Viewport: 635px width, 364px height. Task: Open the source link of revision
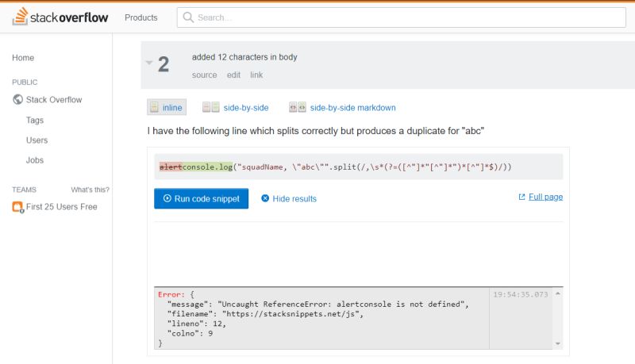click(205, 75)
